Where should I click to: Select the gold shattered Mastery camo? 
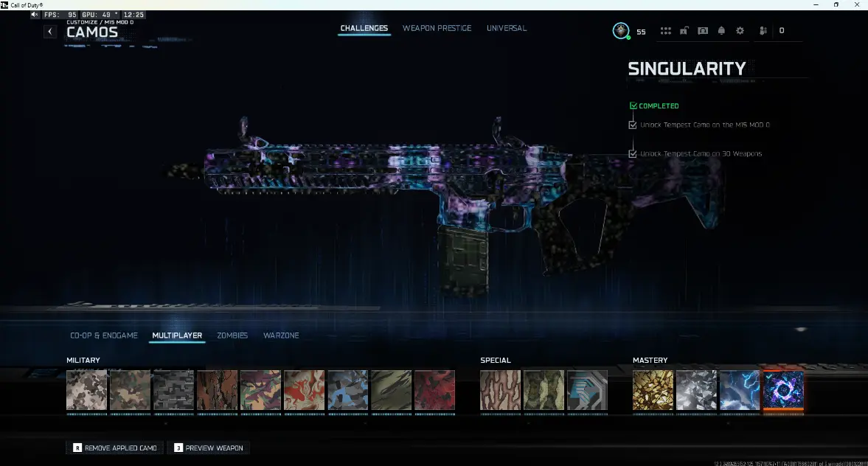653,391
